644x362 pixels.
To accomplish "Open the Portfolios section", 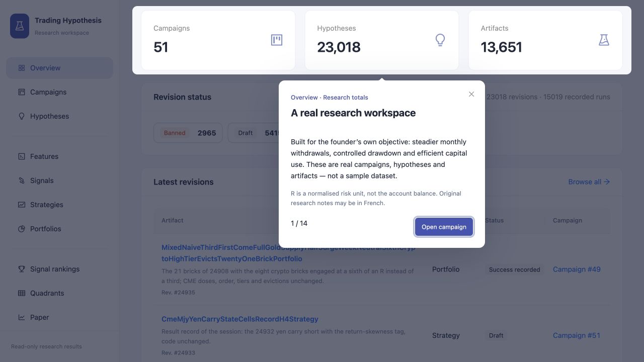I will pos(59,229).
